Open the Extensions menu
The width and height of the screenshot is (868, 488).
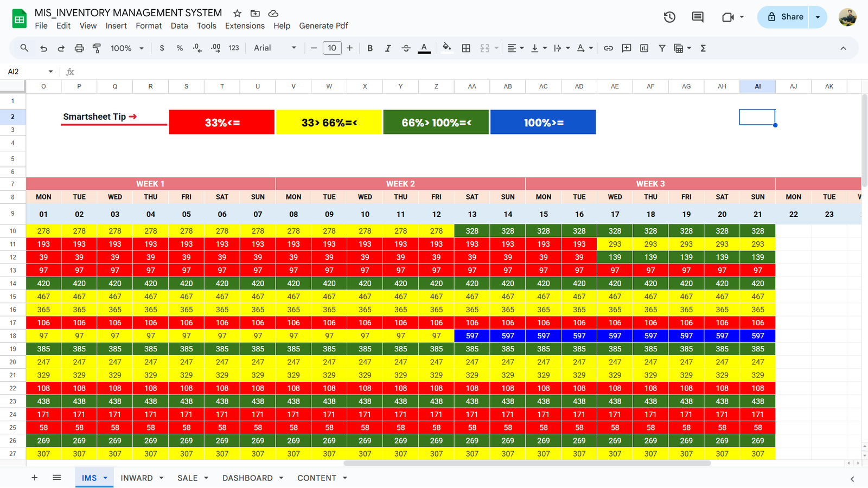point(245,25)
